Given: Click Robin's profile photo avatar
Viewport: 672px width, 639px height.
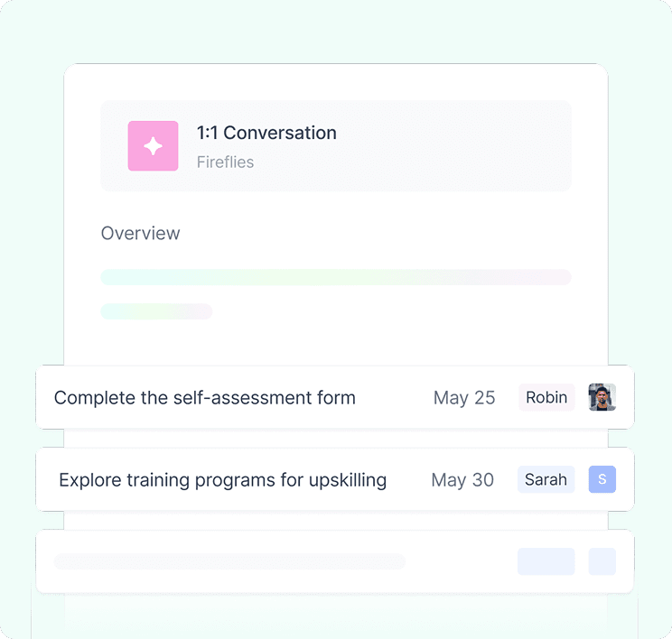Looking at the screenshot, I should click(602, 397).
